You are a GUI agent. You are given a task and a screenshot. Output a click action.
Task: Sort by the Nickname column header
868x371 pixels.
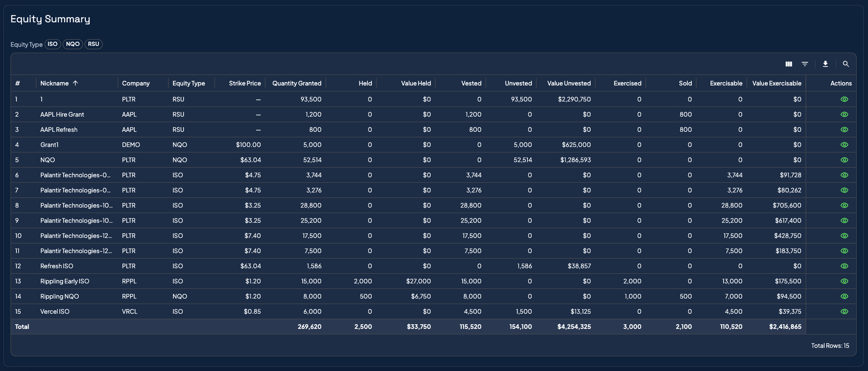54,83
